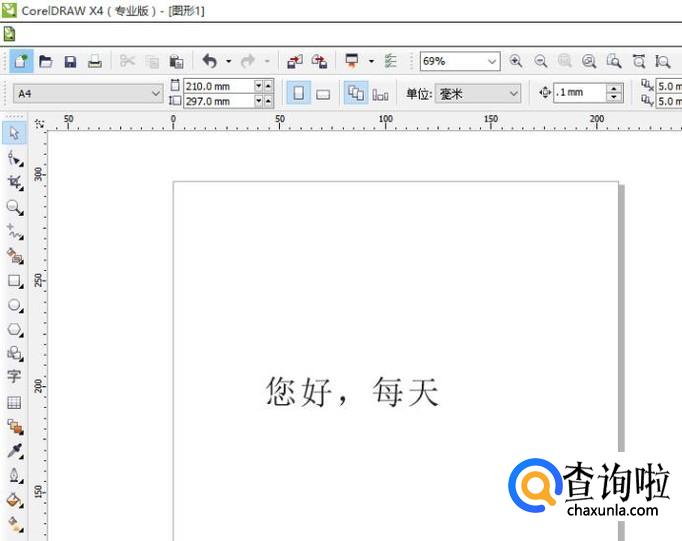This screenshot has height=541, width=682.
Task: Increase the nudge offset value with spinner
Action: pyautogui.click(x=614, y=89)
